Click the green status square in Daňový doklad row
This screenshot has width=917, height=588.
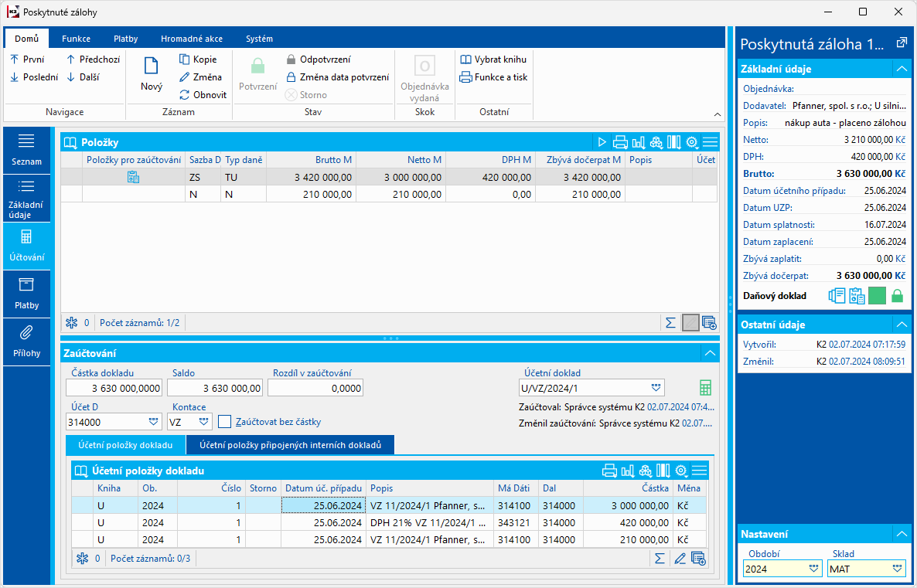[x=877, y=296]
